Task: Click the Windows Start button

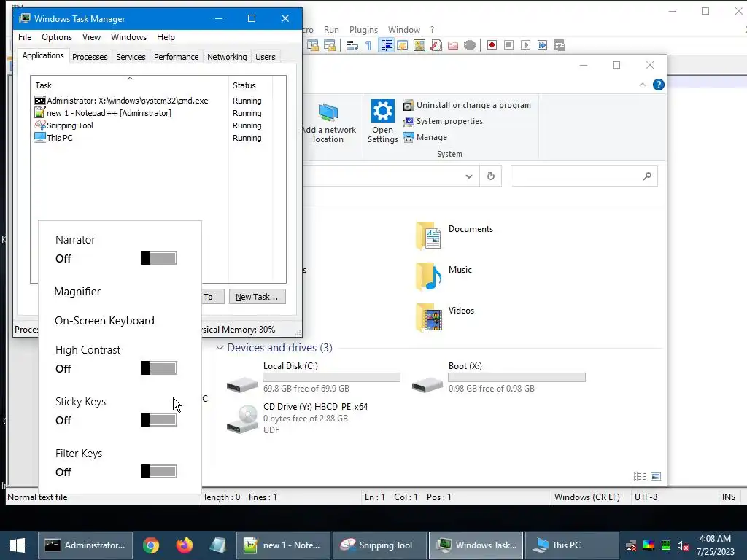Action: coord(18,545)
